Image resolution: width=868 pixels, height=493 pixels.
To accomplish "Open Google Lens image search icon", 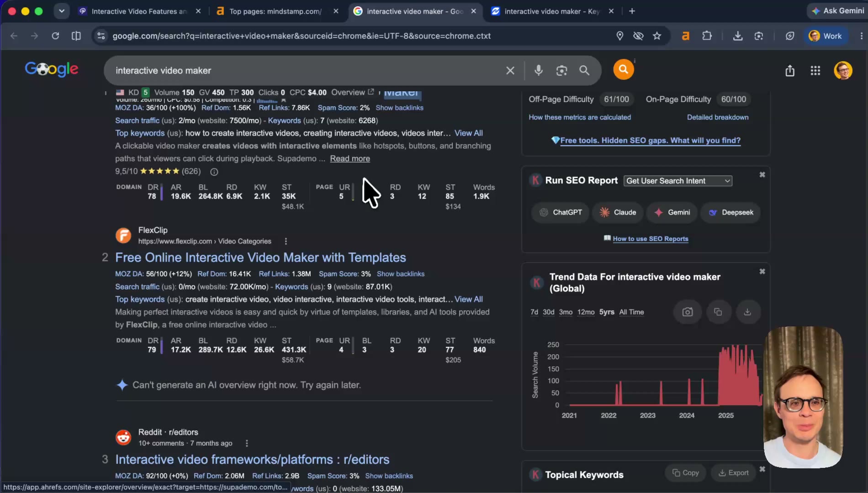I will click(x=561, y=70).
